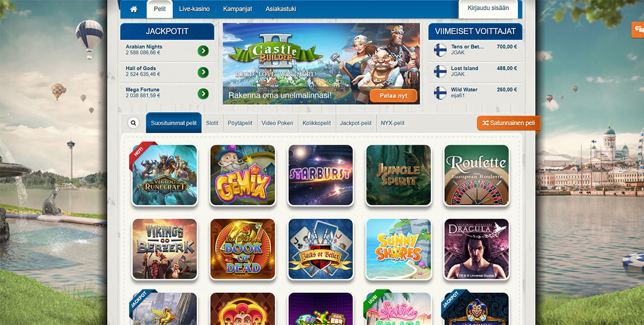Play Arabian Nights jackpot green arrow
The height and width of the screenshot is (325, 644).
point(203,50)
